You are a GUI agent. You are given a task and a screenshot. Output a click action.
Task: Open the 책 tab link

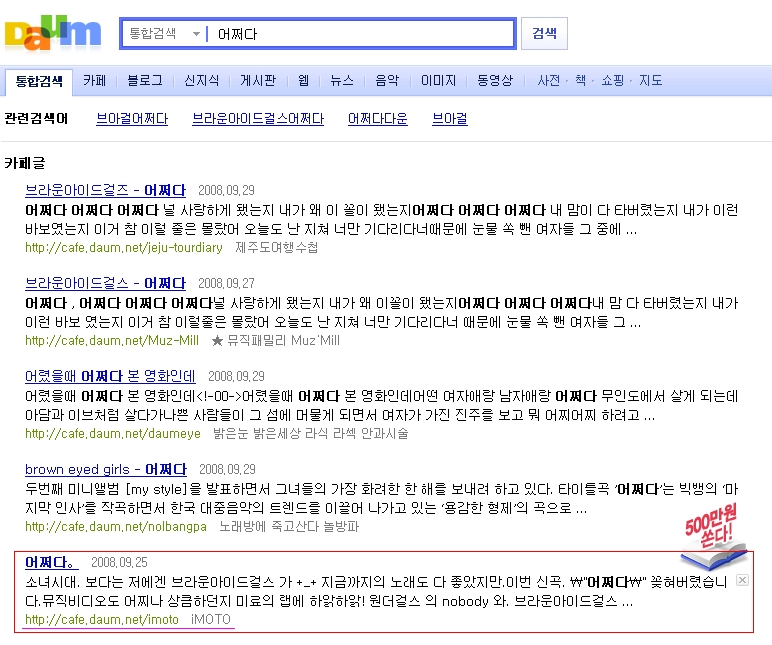[x=580, y=80]
